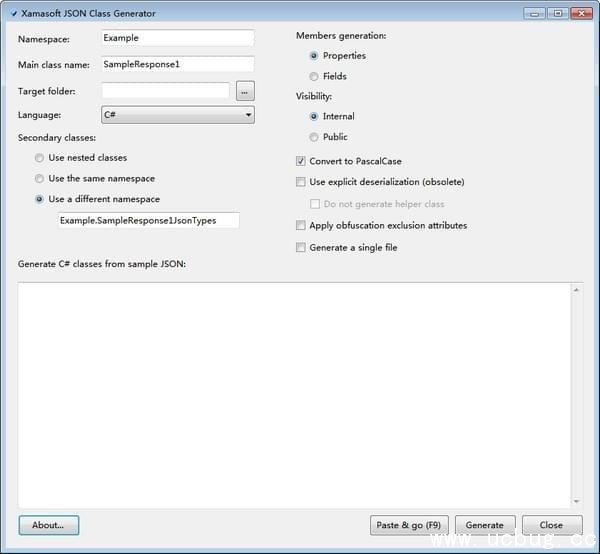Click the Main class name field

point(178,64)
